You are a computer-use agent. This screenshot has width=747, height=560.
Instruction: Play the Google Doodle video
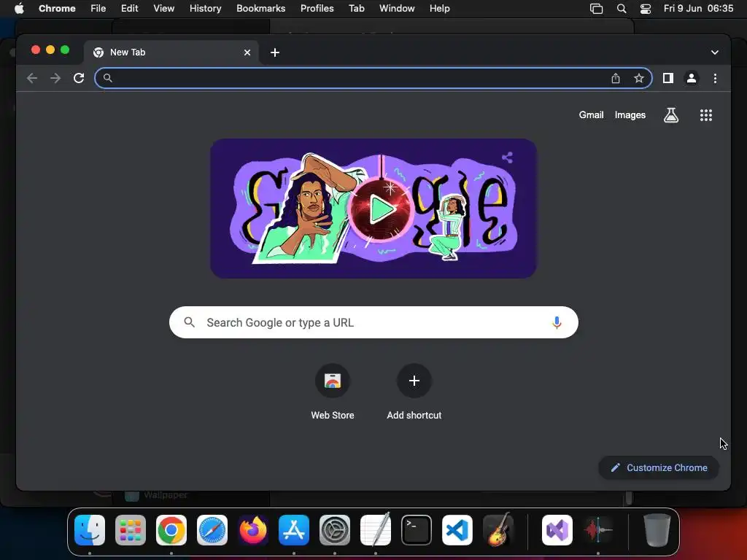click(x=380, y=209)
